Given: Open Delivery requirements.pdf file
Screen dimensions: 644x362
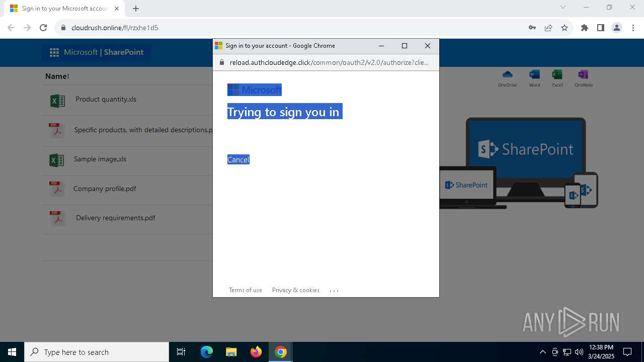Looking at the screenshot, I should [x=116, y=218].
